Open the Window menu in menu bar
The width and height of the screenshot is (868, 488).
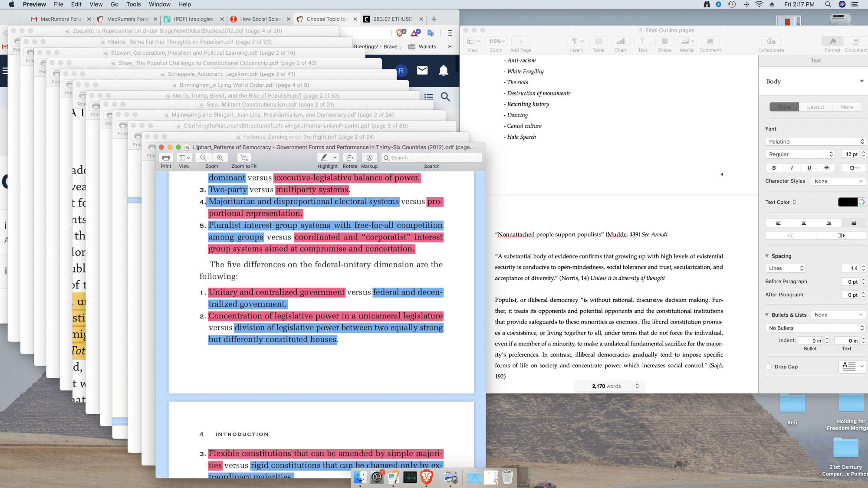[x=160, y=4]
